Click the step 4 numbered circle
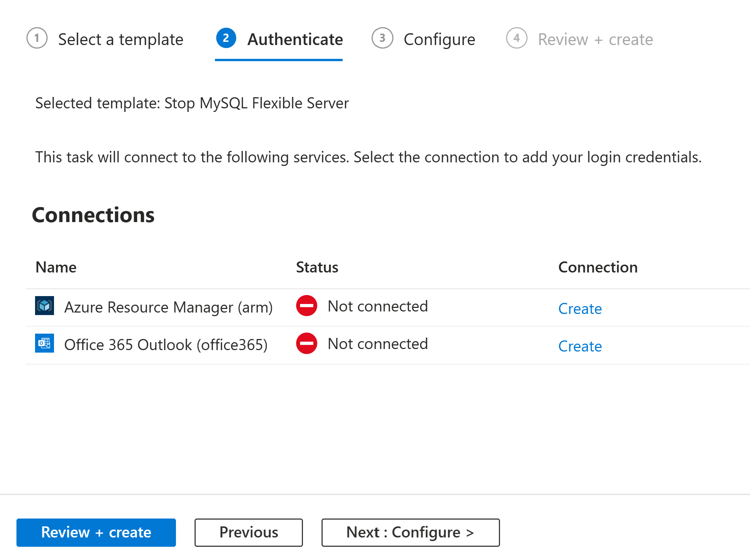Screen dimensions: 750x560 pos(516,39)
